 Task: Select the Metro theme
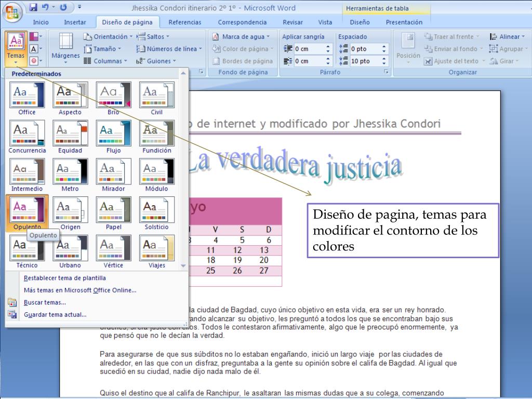point(70,175)
